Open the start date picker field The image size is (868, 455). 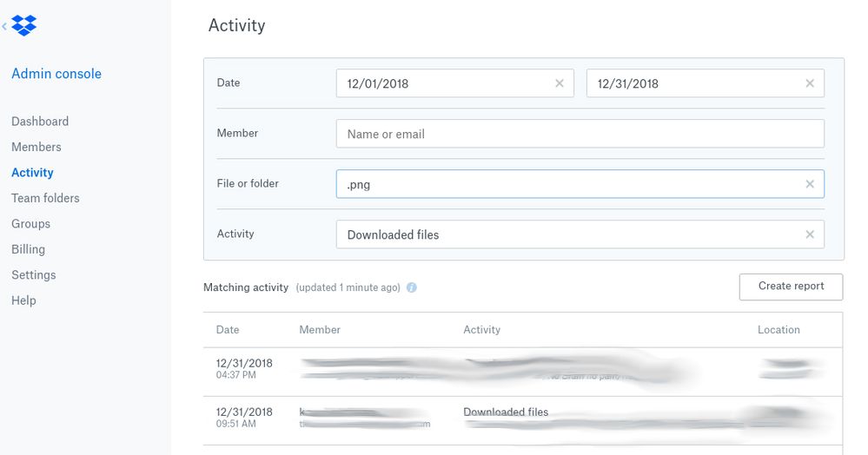pyautogui.click(x=443, y=83)
